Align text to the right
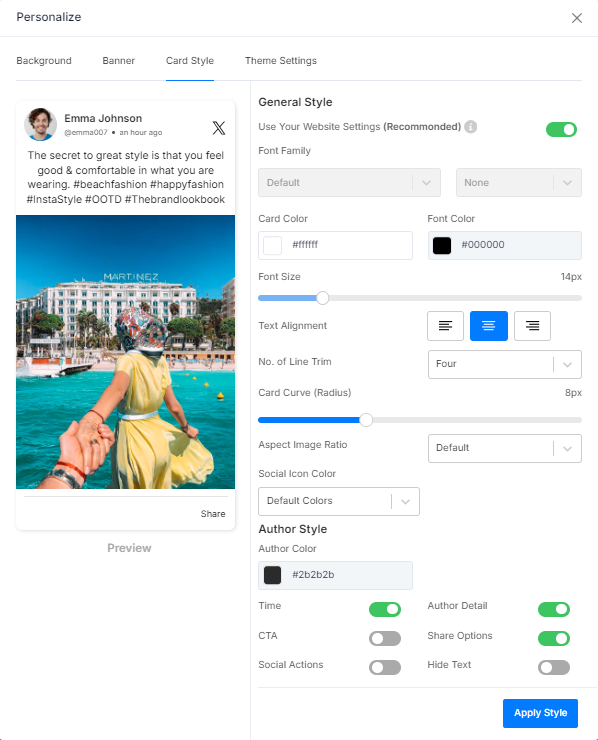Screen dimensions: 598x740 (532, 326)
